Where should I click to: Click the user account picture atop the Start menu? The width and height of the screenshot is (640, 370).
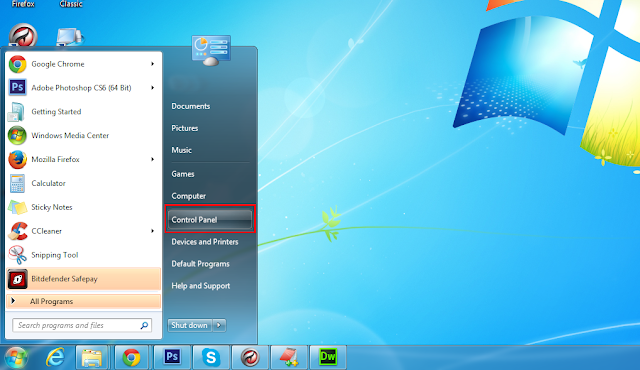[211, 51]
